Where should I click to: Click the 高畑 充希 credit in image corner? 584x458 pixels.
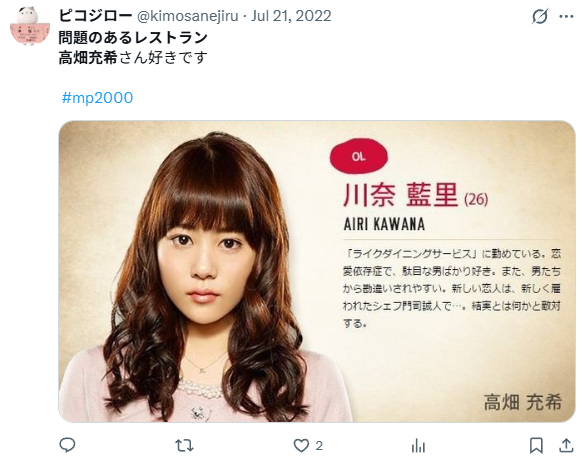tap(523, 402)
